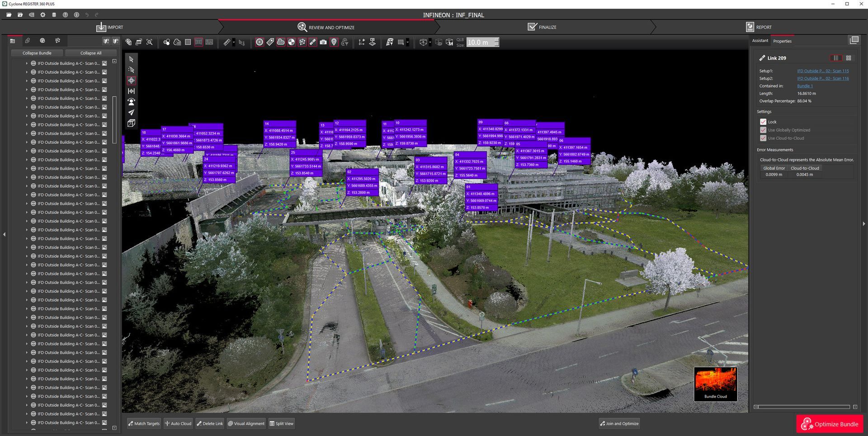The height and width of the screenshot is (436, 868).
Task: Expand the first IFD Outside Building scan
Action: pos(27,63)
